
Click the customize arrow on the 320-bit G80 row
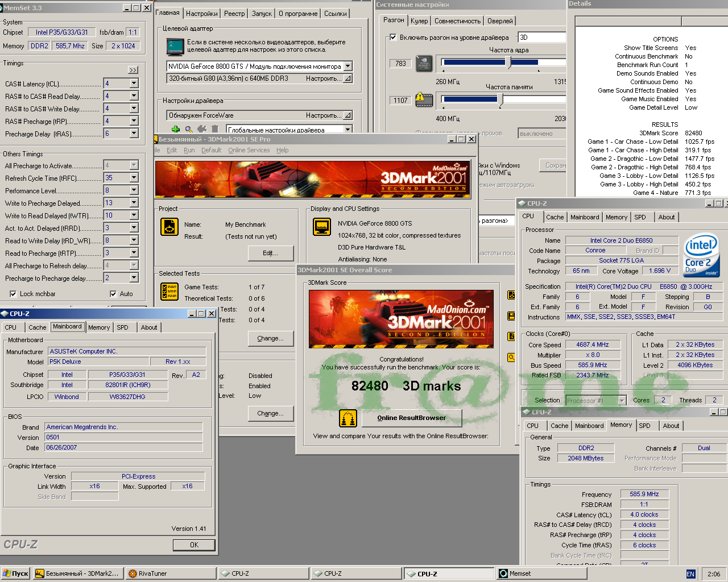point(348,78)
